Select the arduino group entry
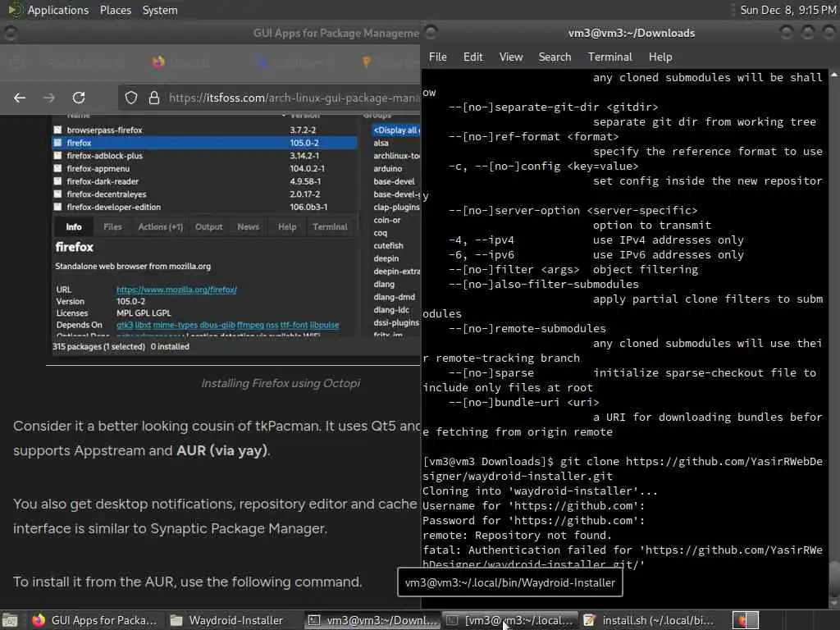This screenshot has width=840, height=630. coord(388,169)
